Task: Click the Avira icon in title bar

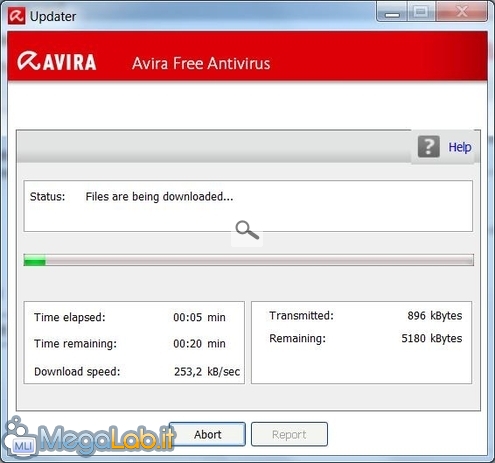Action: [x=16, y=16]
